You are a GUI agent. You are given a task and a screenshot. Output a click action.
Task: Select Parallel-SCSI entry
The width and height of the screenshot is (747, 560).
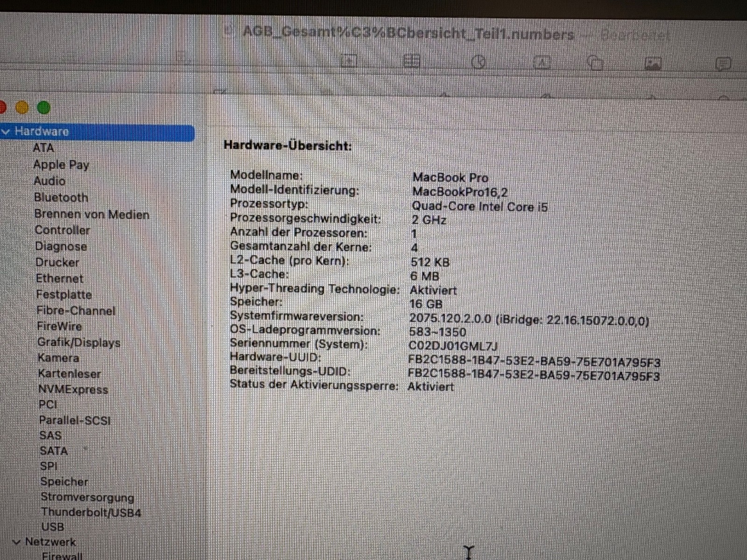(x=75, y=420)
